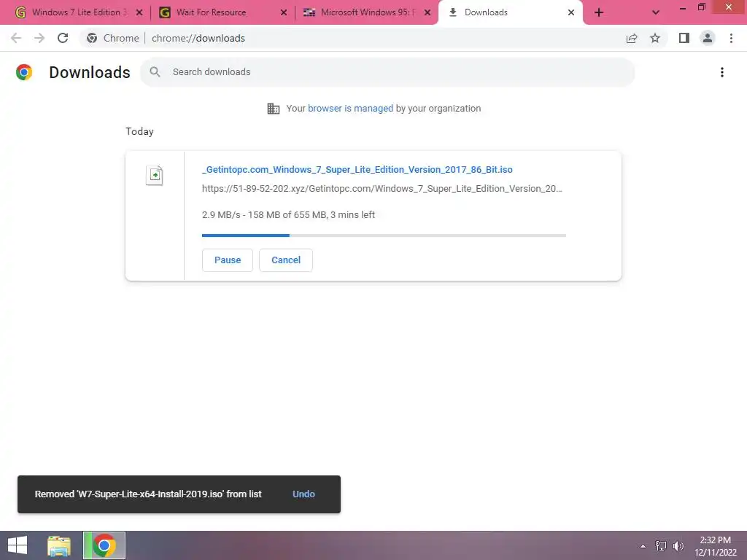747x560 pixels.
Task: Go back using the browser back arrow
Action: [x=16, y=38]
